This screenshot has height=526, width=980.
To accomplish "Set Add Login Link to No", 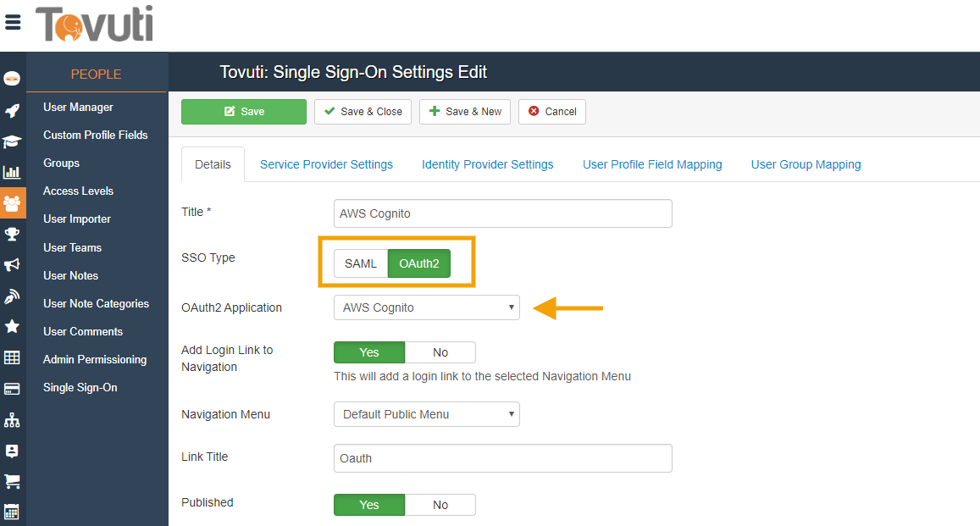I will pyautogui.click(x=440, y=352).
